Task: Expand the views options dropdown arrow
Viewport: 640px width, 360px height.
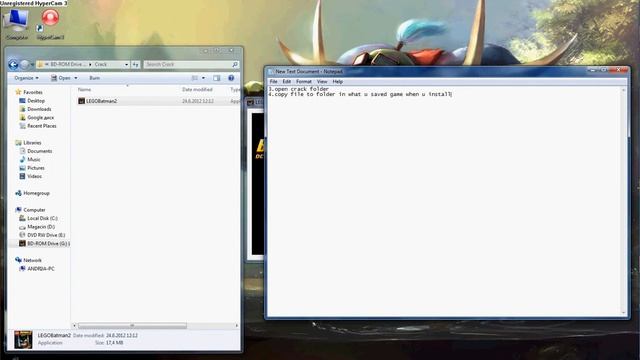Action: [203, 78]
